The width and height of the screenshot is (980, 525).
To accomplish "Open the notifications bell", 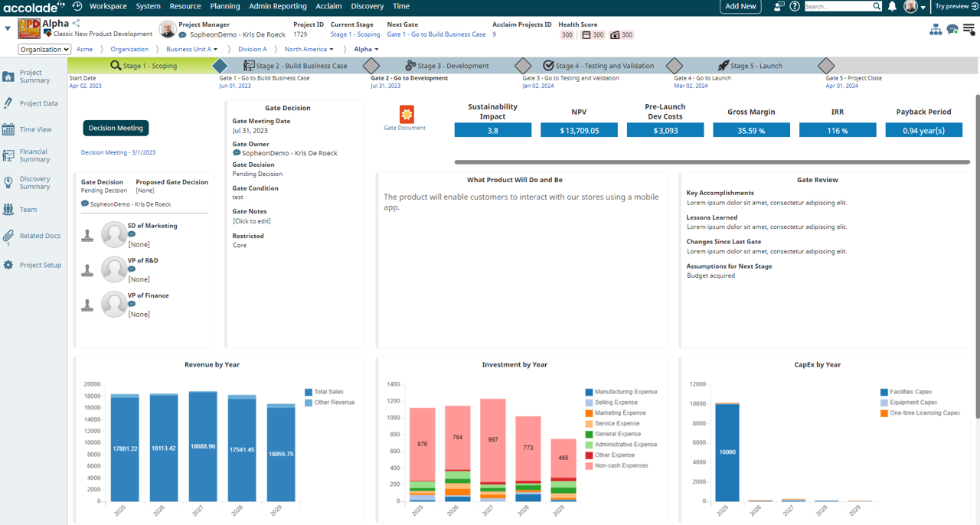I will (892, 6).
